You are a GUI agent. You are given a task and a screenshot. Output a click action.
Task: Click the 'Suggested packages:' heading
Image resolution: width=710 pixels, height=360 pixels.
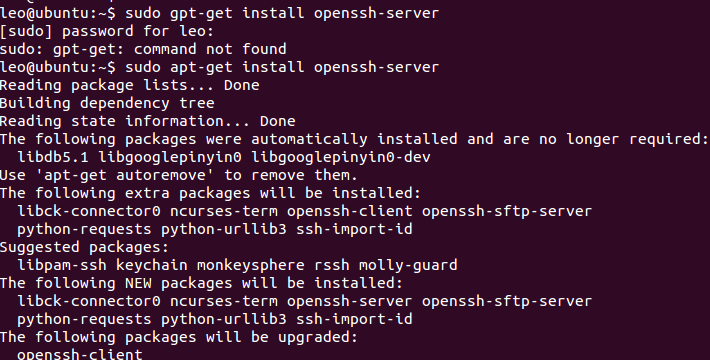click(84, 247)
